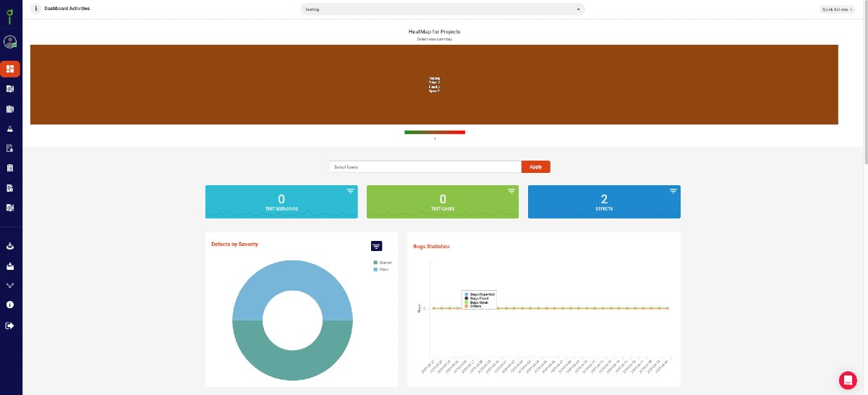Screen dimensions: 868x395
Task: Click the Apply button
Action: click(x=535, y=167)
